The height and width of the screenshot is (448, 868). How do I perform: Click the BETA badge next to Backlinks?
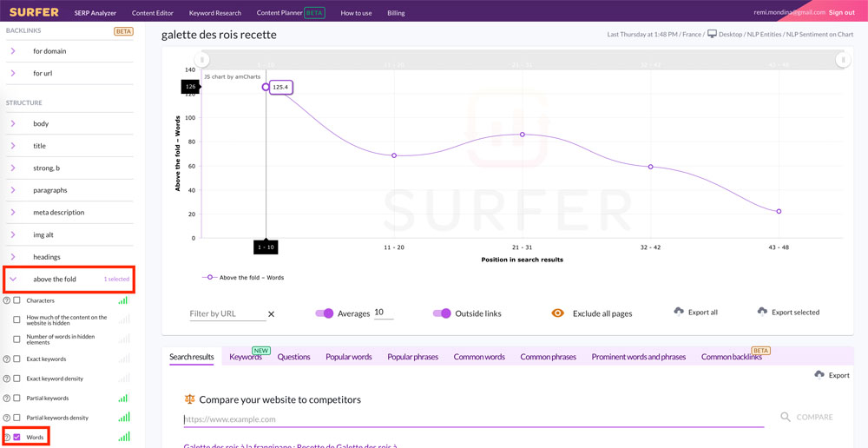click(x=123, y=31)
